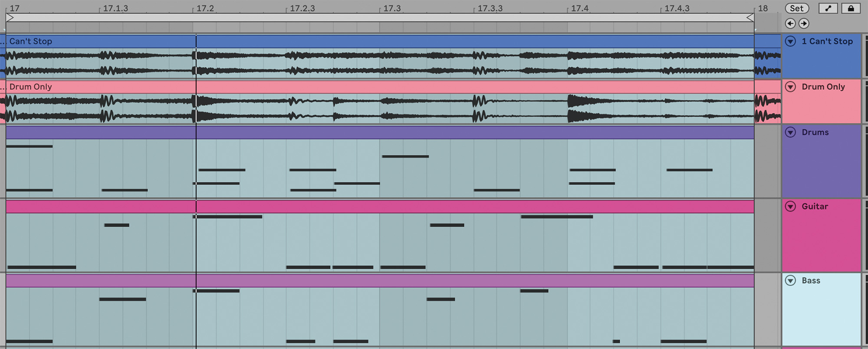Image resolution: width=868 pixels, height=349 pixels.
Task: Collapse the Drums track
Action: tap(790, 132)
